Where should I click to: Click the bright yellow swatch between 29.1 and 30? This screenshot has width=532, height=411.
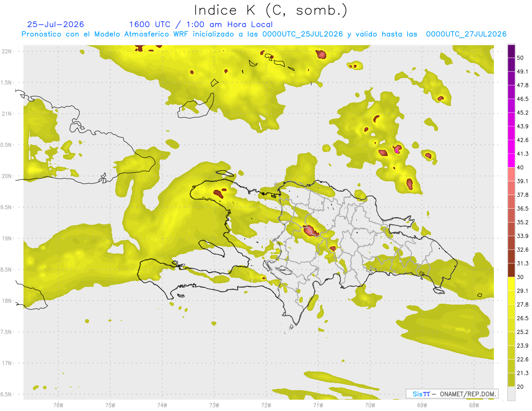click(x=511, y=283)
